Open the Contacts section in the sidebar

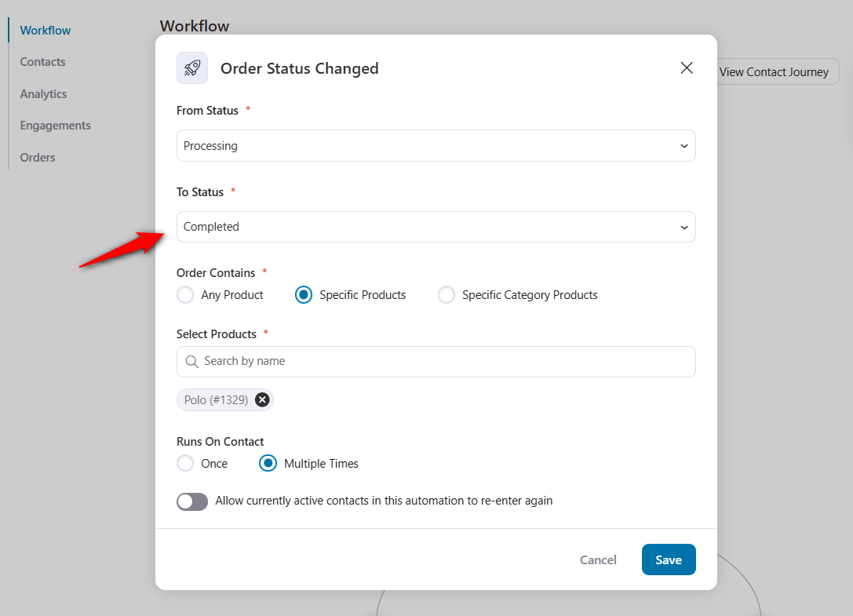click(42, 61)
